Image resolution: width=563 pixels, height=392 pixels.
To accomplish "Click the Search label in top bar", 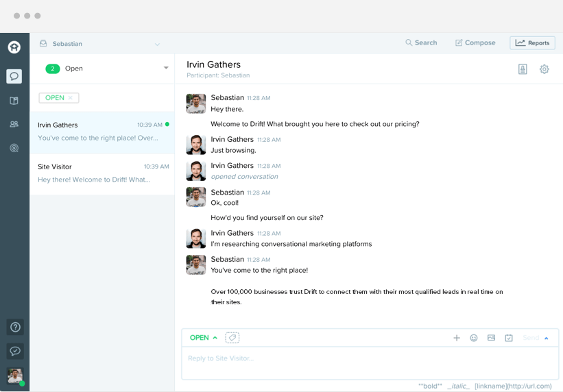I will (426, 42).
